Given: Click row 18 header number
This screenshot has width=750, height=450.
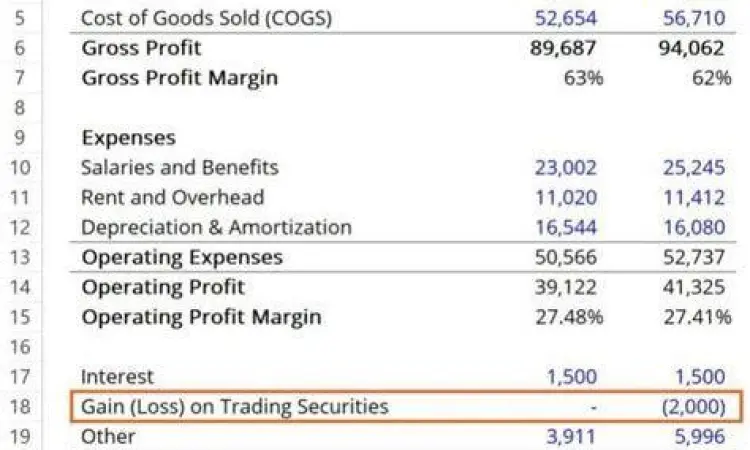Looking at the screenshot, I should coord(19,406).
